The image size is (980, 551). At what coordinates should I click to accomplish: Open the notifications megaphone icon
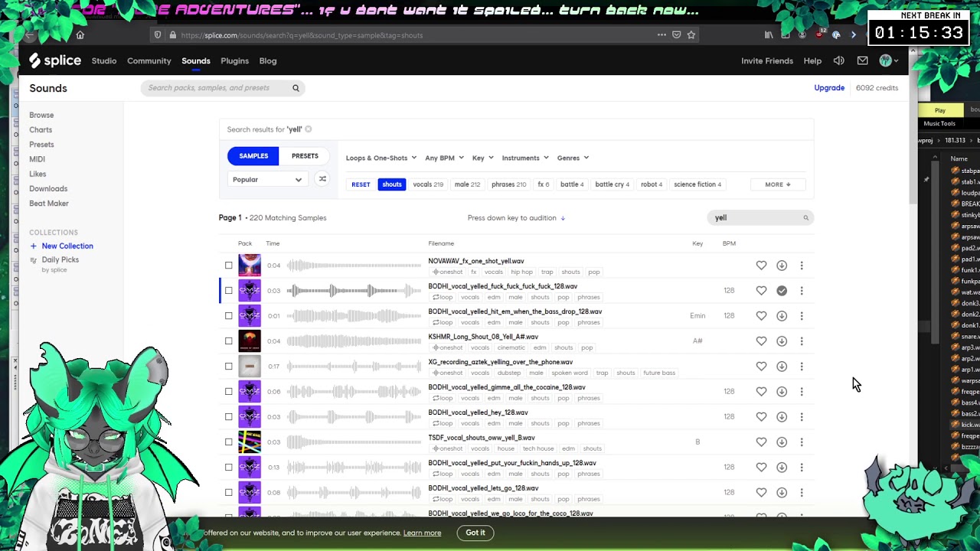[x=839, y=60]
